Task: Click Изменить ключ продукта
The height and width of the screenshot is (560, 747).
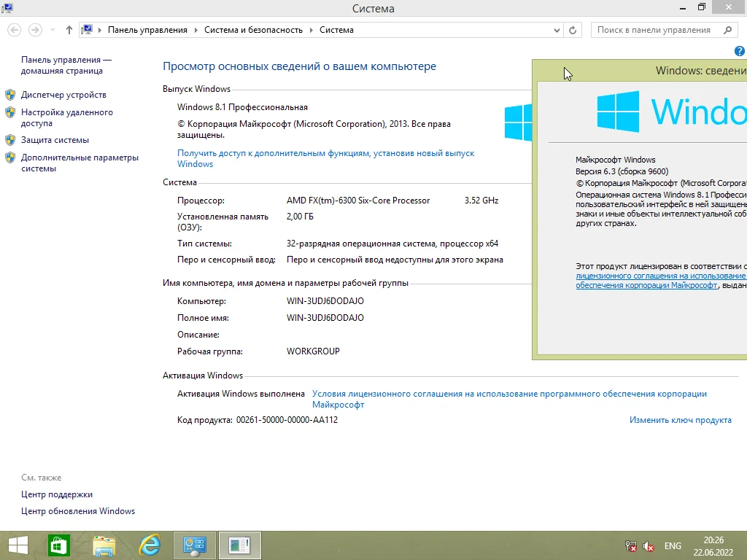Action: click(x=681, y=420)
